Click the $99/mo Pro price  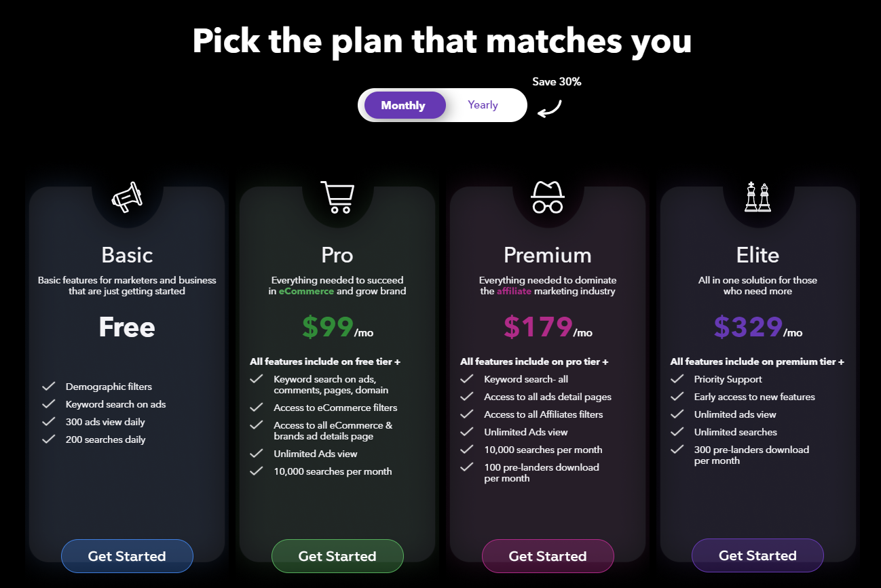click(x=337, y=328)
